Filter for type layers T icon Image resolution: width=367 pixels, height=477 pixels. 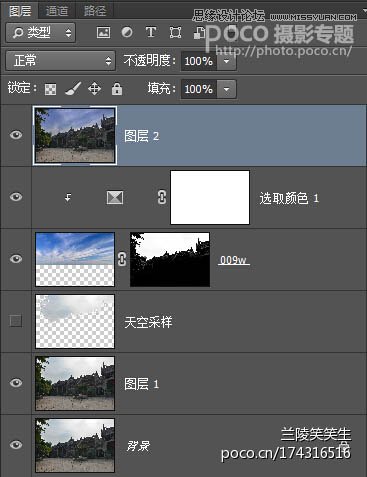point(151,32)
